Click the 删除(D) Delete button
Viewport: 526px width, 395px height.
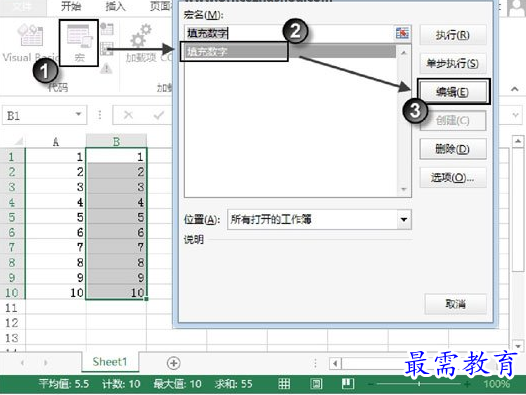click(x=453, y=149)
